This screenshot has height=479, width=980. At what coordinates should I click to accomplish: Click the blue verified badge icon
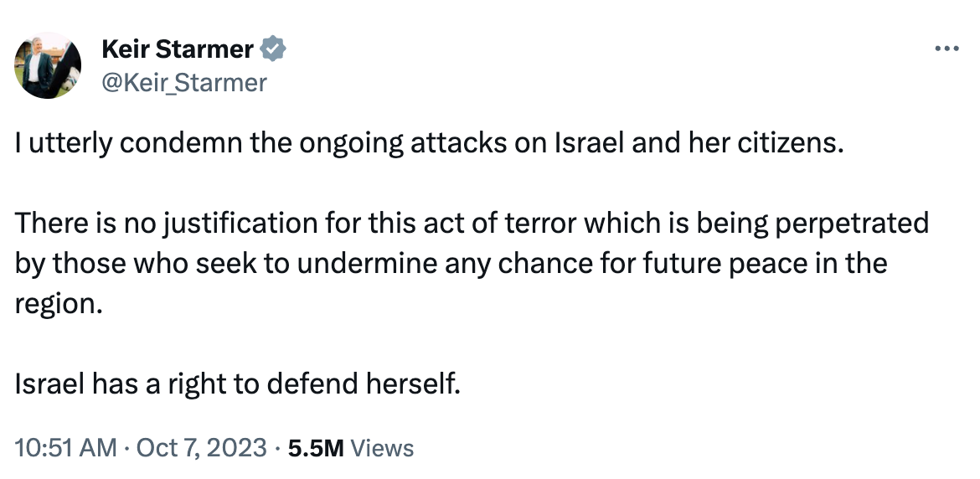[274, 49]
